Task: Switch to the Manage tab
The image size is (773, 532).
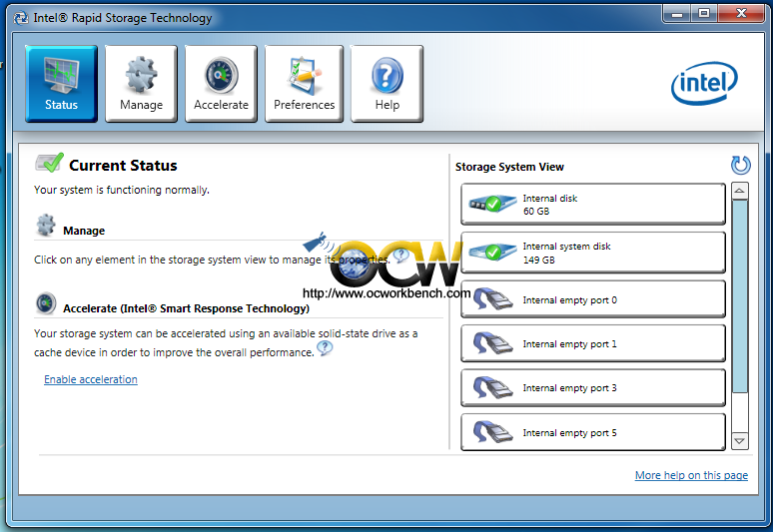Action: click(x=141, y=83)
